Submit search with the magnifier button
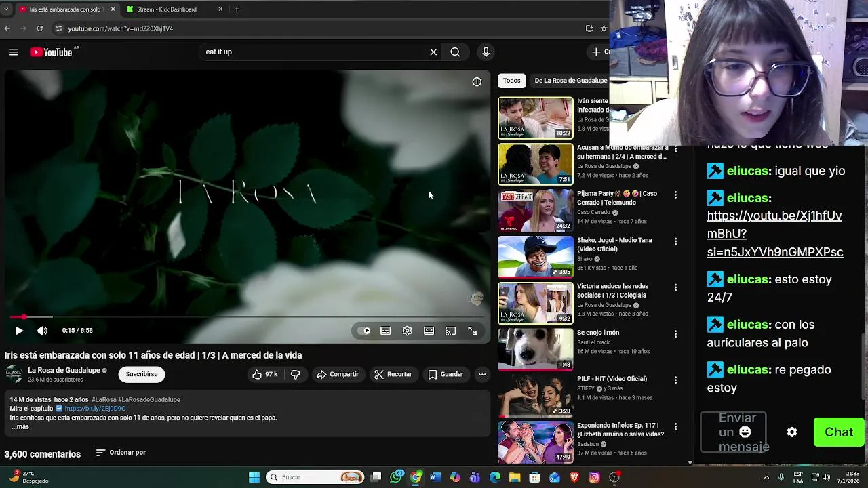 tap(455, 52)
